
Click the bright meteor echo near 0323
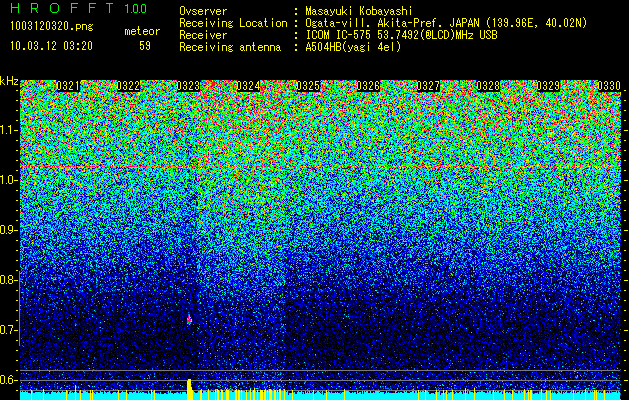189,320
